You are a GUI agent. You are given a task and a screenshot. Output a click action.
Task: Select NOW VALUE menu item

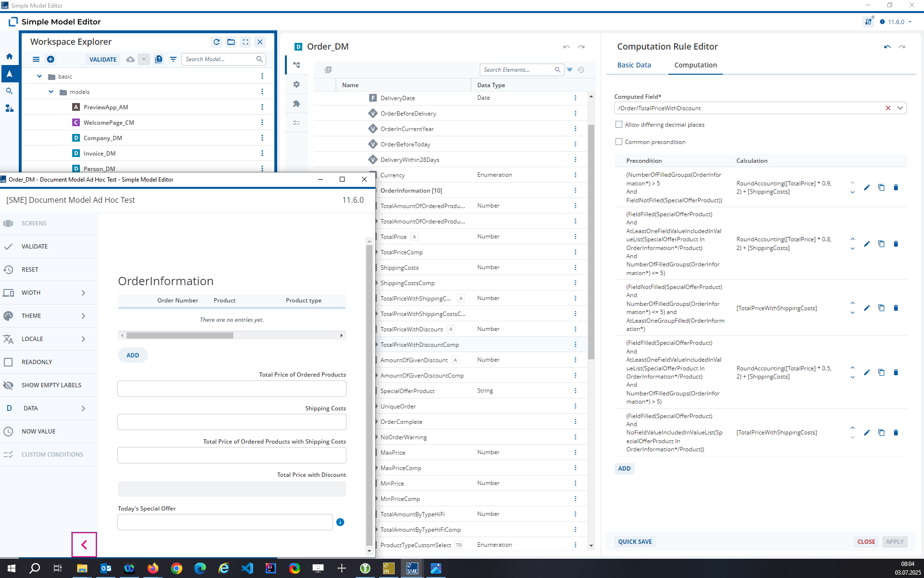[48, 432]
